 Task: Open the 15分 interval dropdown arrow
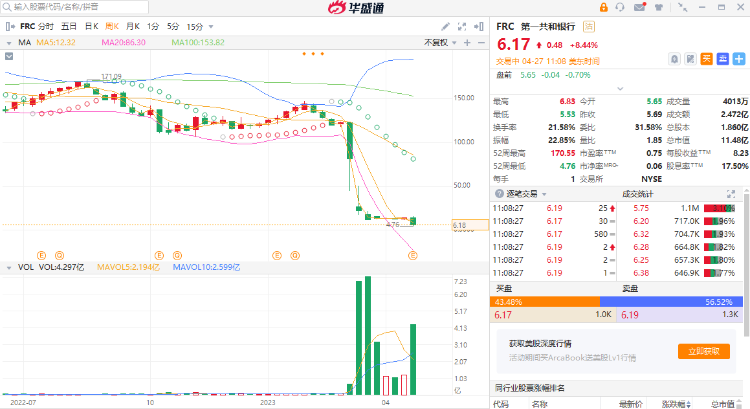point(211,27)
